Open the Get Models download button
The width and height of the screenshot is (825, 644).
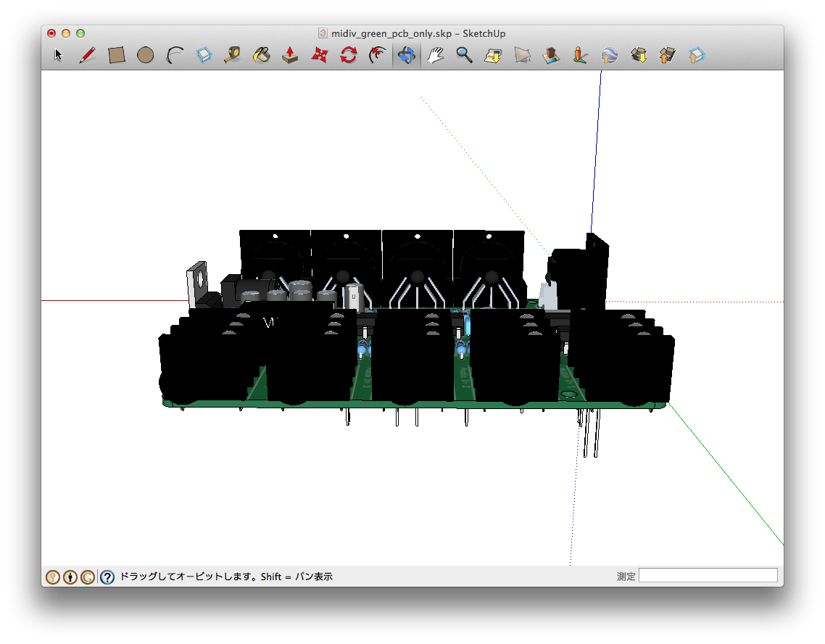click(x=639, y=55)
